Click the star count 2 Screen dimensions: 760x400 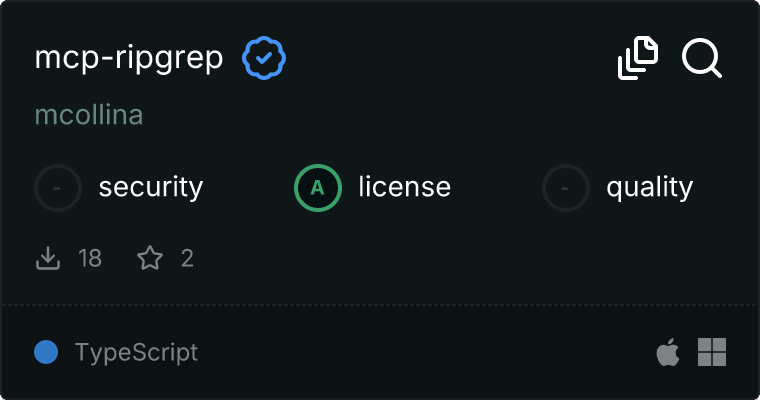pos(187,259)
